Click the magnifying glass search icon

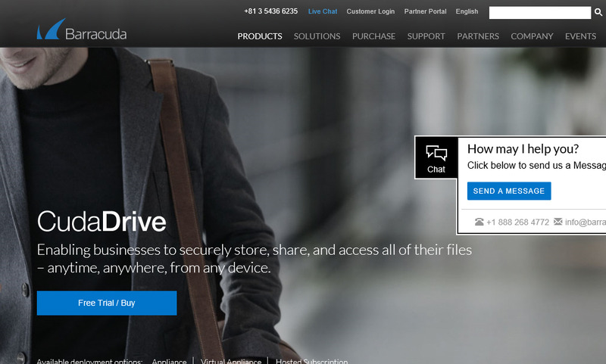(x=598, y=12)
